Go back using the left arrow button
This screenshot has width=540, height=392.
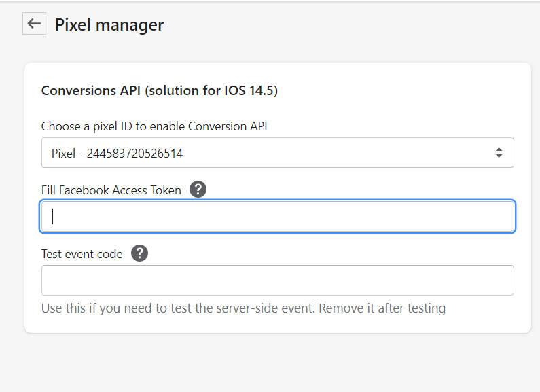pyautogui.click(x=34, y=23)
